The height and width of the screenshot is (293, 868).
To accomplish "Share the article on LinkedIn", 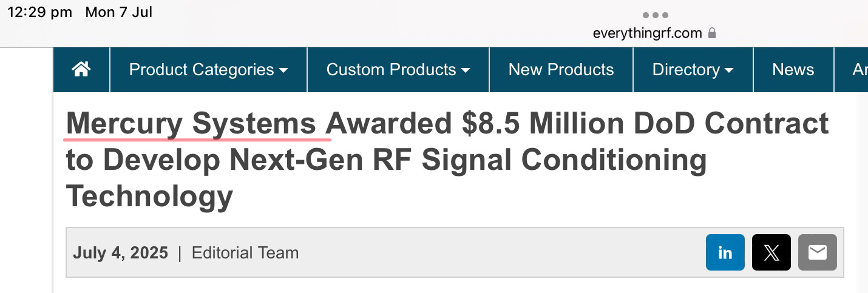I will pyautogui.click(x=725, y=252).
